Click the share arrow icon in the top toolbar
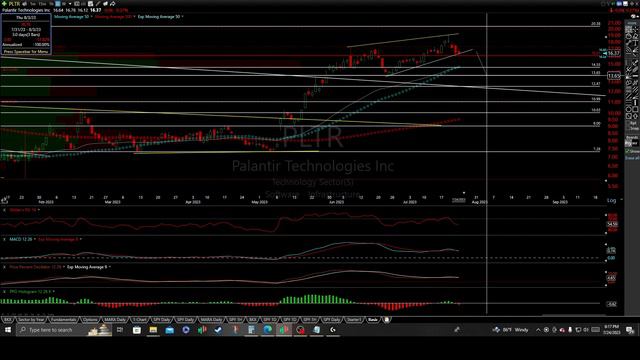This screenshot has width=640, height=360. point(112,4)
